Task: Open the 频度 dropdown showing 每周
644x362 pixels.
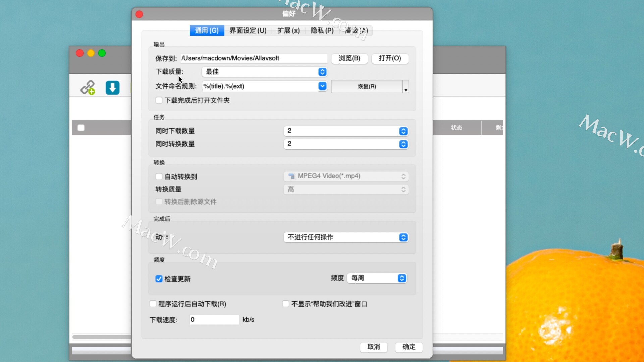Action: [377, 278]
